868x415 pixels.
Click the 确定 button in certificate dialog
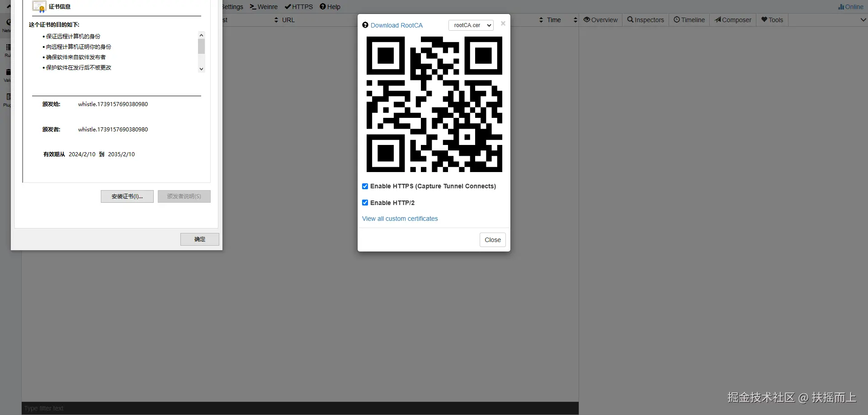pos(200,239)
